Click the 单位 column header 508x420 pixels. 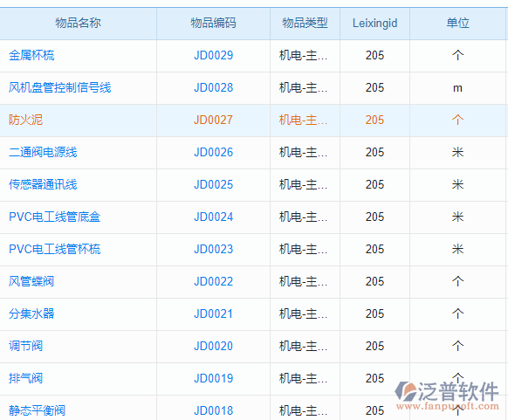coord(457,23)
